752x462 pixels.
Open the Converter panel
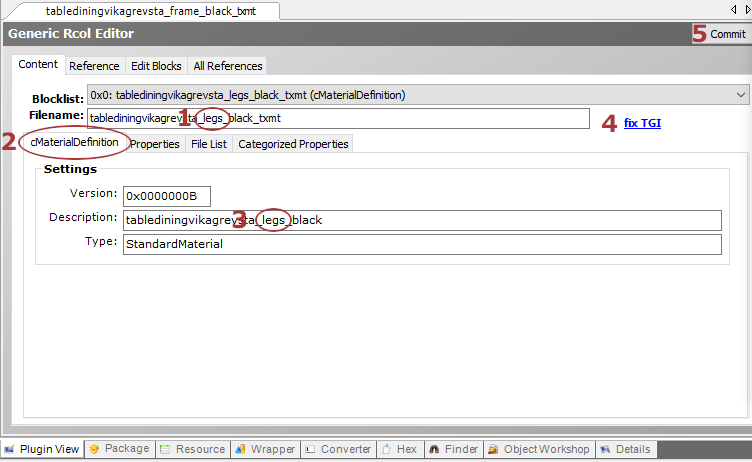pos(337,450)
